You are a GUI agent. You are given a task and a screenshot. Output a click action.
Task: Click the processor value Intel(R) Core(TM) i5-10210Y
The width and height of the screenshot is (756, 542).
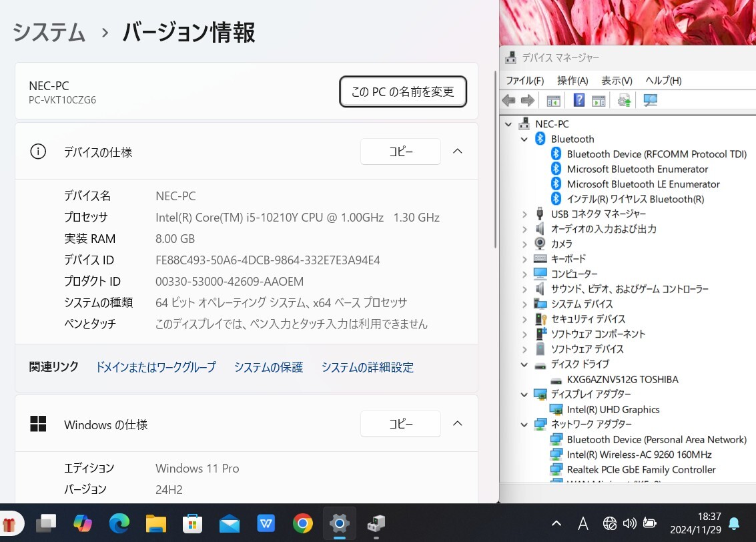click(298, 218)
